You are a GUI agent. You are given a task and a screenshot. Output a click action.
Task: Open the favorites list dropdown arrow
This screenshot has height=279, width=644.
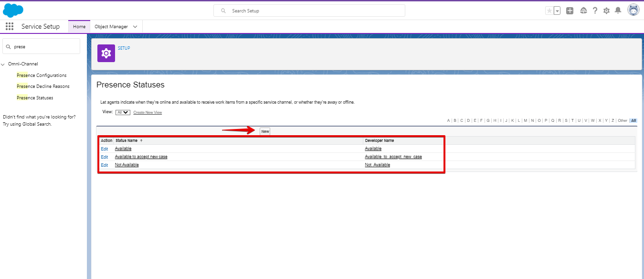coord(556,10)
